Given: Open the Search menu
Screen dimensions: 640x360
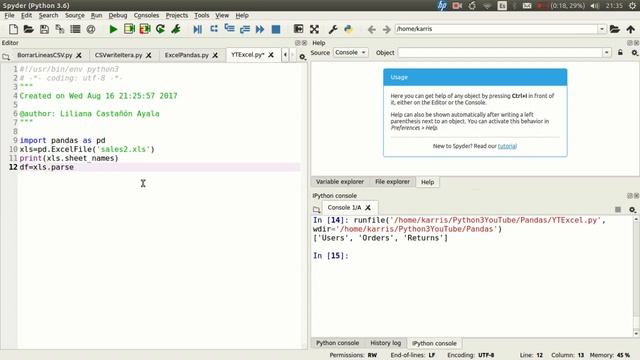Looking at the screenshot, I should (x=49, y=15).
